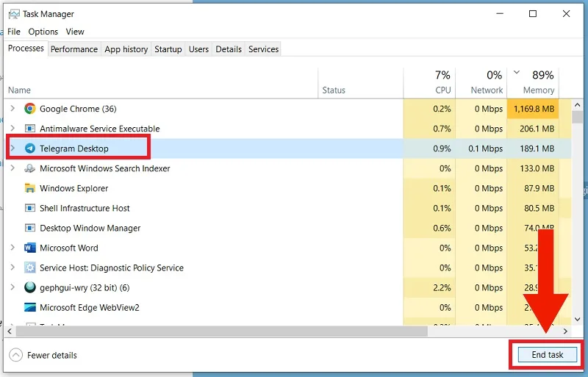Screen dimensions: 588x377
Task: Click the vertical scrollbar thumb
Action: pos(578,118)
